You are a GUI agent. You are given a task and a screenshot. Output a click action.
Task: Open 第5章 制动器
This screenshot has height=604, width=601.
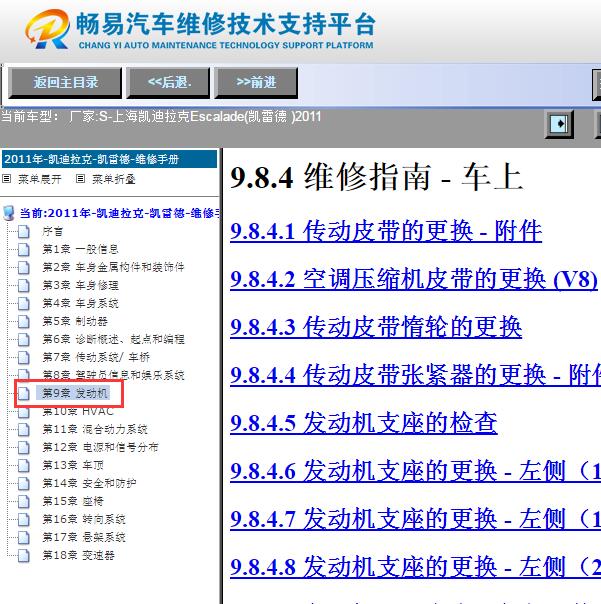click(x=75, y=321)
